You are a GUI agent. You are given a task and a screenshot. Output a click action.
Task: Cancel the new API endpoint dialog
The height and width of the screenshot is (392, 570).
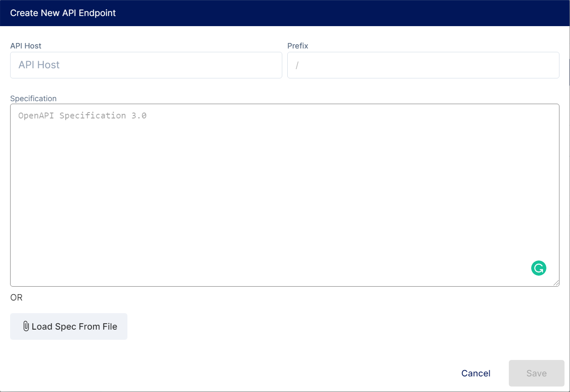(476, 373)
